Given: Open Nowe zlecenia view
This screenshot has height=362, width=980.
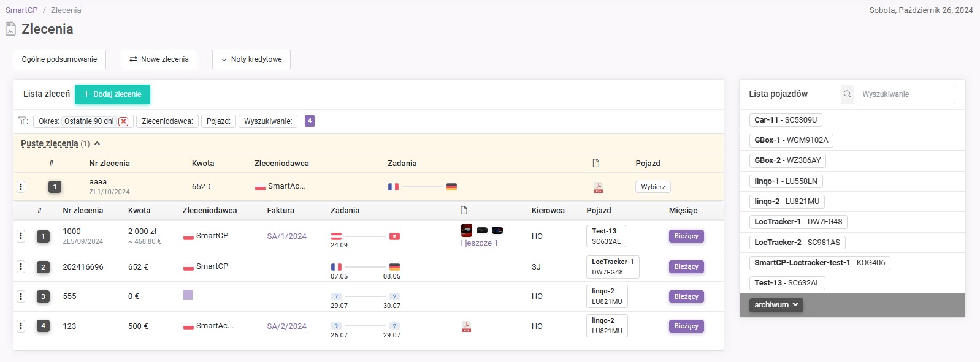Looking at the screenshot, I should [x=159, y=59].
